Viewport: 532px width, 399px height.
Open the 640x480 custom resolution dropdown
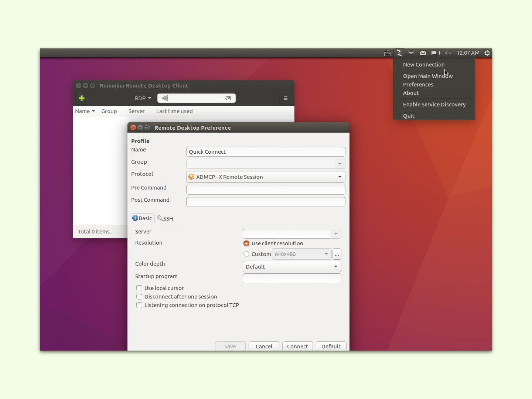pyautogui.click(x=301, y=254)
